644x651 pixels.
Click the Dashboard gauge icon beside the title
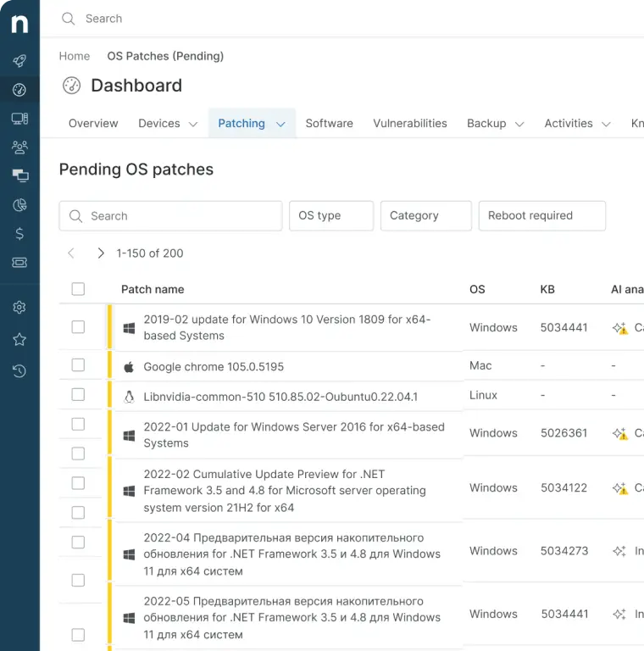(x=72, y=86)
